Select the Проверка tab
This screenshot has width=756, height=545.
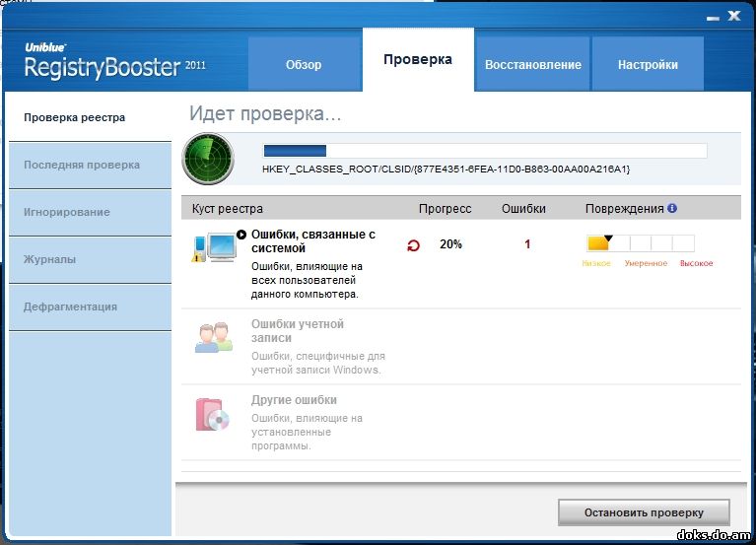tap(418, 59)
